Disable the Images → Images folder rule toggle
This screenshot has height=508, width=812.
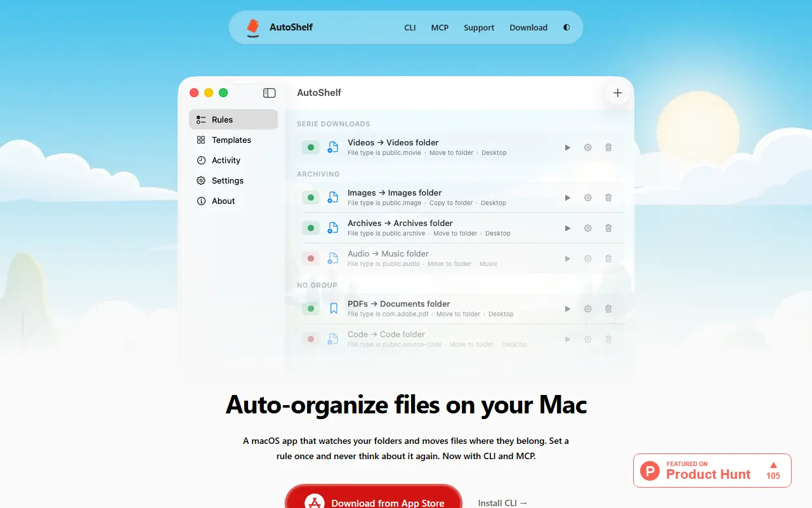click(311, 197)
